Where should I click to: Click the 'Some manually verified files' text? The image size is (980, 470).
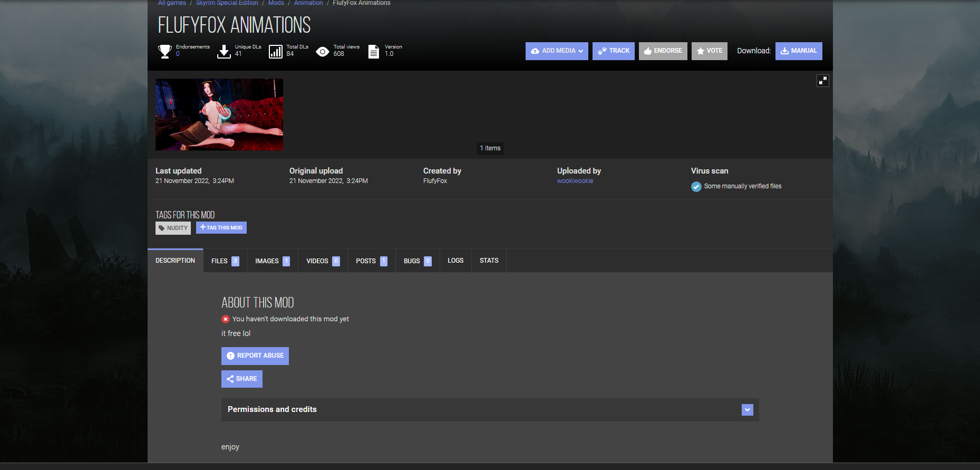coord(743,186)
